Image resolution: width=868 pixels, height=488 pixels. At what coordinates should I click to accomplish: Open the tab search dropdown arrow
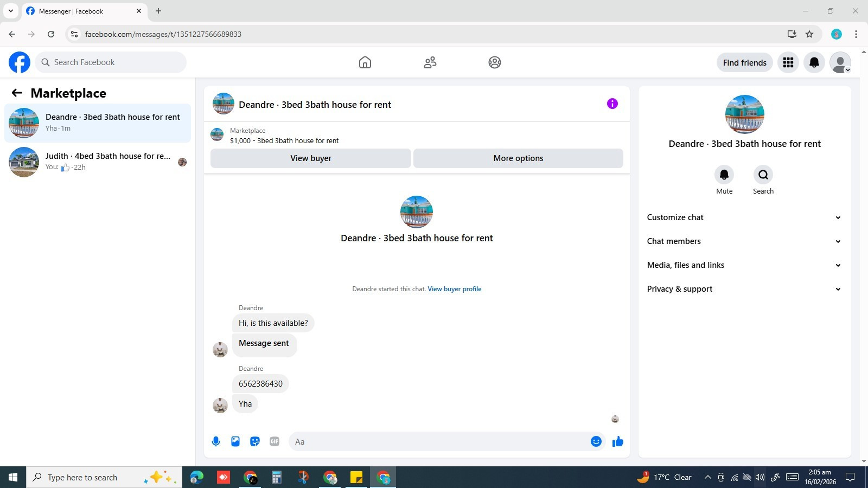coord(10,11)
